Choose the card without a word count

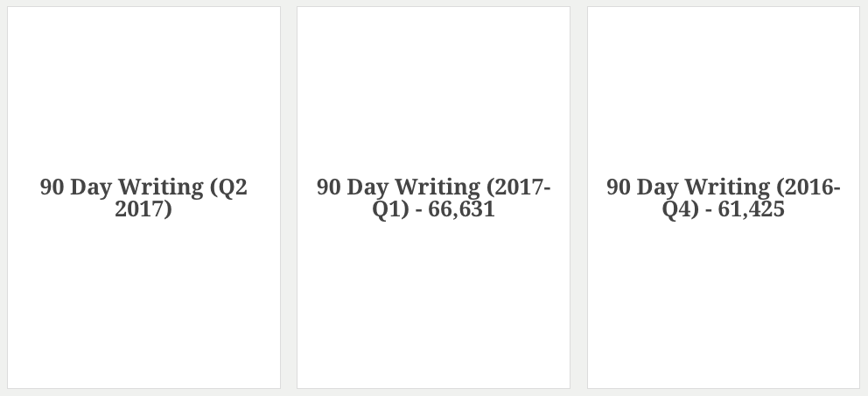143,197
